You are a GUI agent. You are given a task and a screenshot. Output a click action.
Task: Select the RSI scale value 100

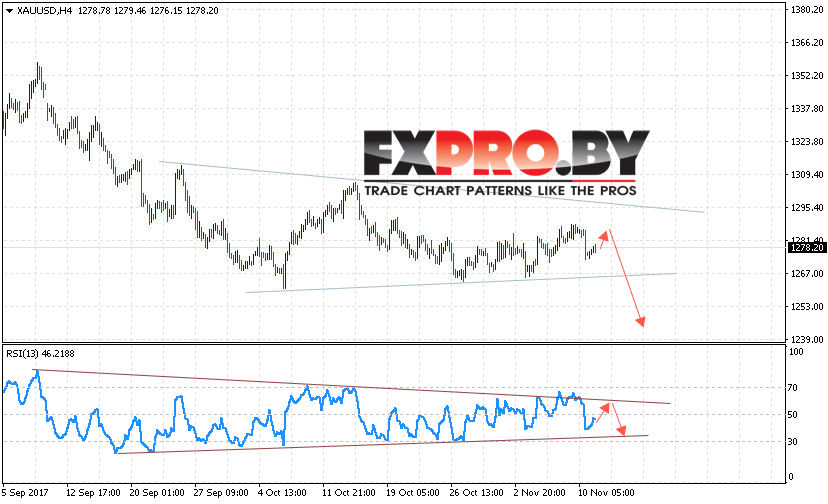[x=796, y=352]
